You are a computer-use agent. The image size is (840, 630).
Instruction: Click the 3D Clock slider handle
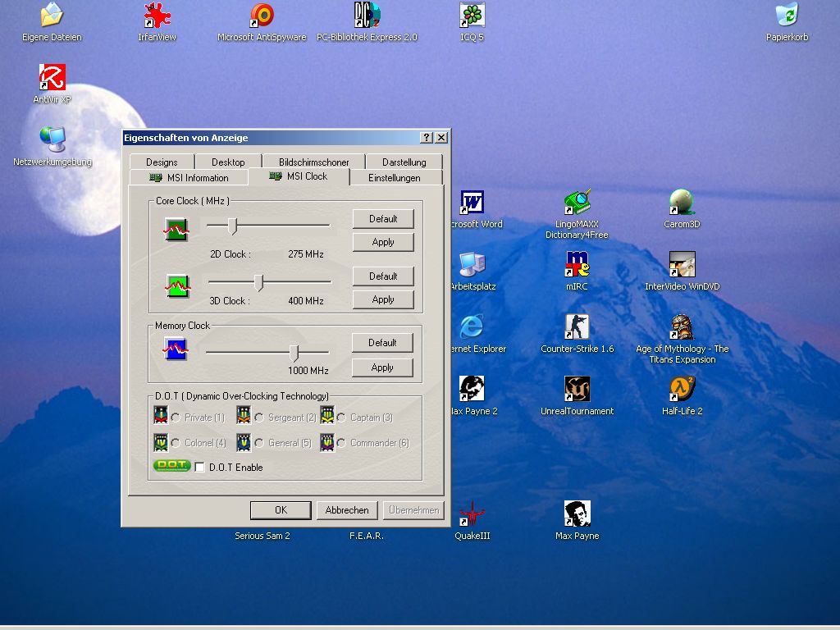[x=258, y=283]
